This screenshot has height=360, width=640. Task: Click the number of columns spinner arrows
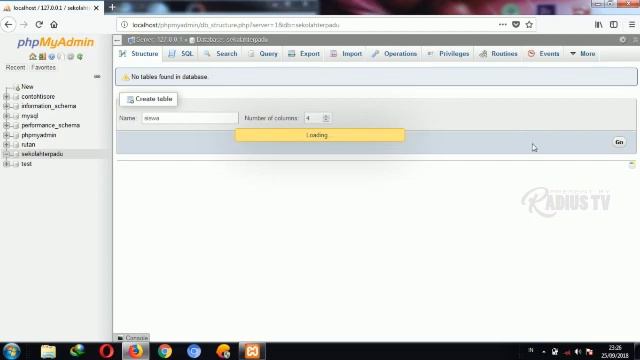click(x=326, y=118)
